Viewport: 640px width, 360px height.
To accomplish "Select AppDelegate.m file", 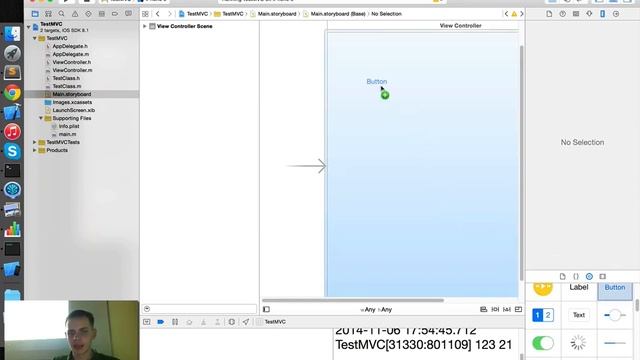I will [x=71, y=54].
